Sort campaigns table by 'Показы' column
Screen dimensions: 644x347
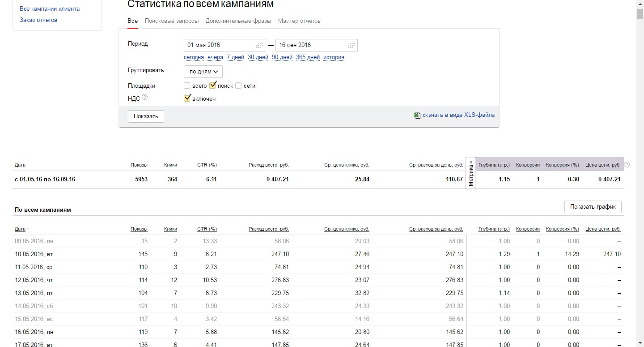[139, 229]
